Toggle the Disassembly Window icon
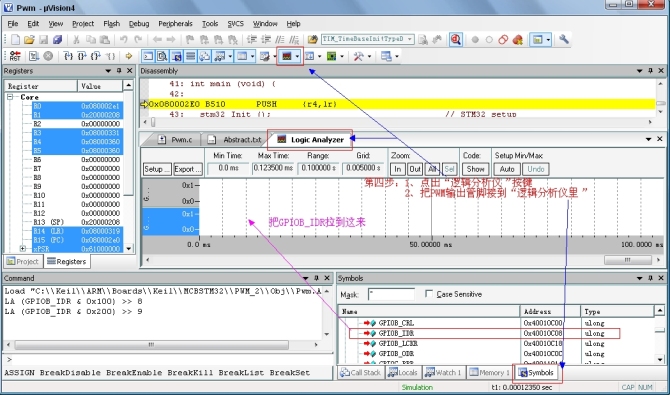Image resolution: width=670 pixels, height=395 pixels. tap(162, 56)
